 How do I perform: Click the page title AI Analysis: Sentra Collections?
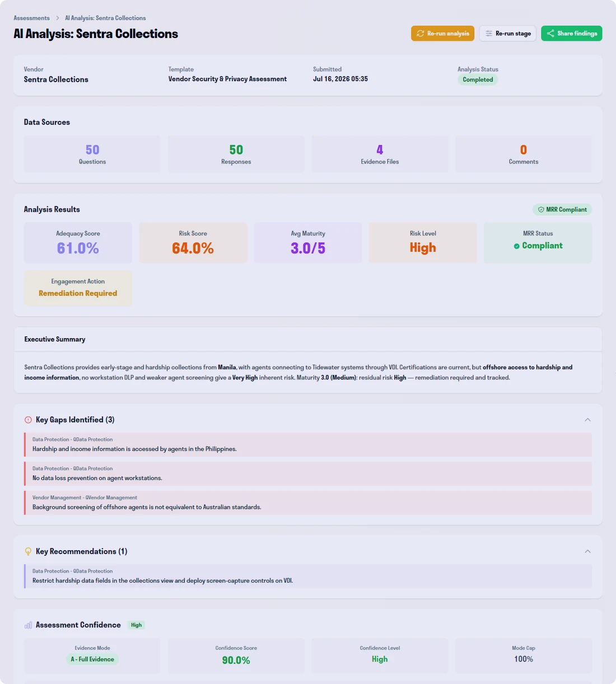tap(96, 34)
